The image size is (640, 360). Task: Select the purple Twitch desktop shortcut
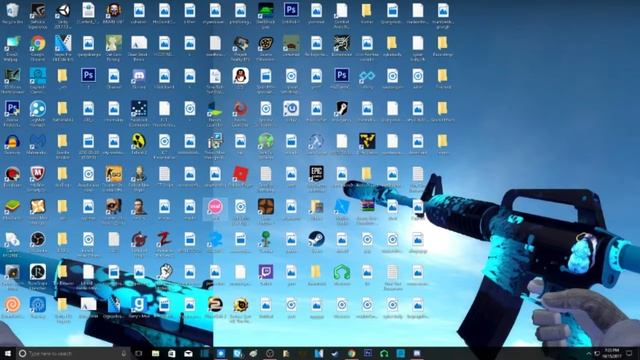pos(266,272)
